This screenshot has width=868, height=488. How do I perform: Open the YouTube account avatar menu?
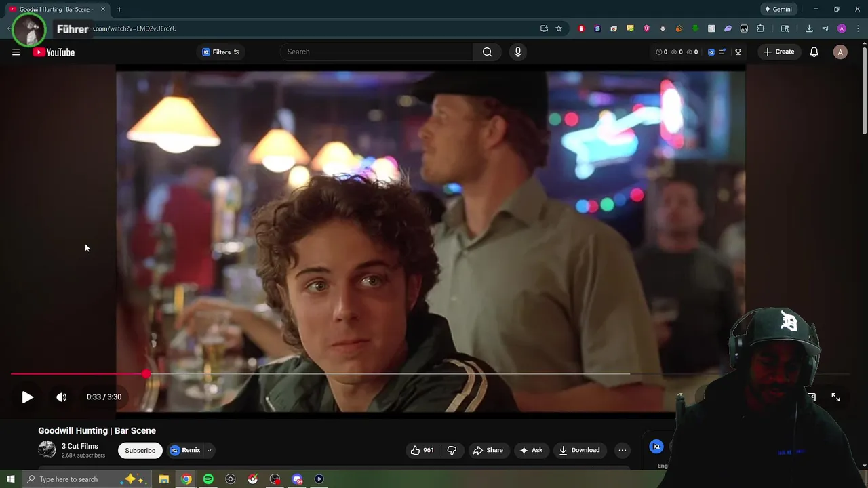840,52
